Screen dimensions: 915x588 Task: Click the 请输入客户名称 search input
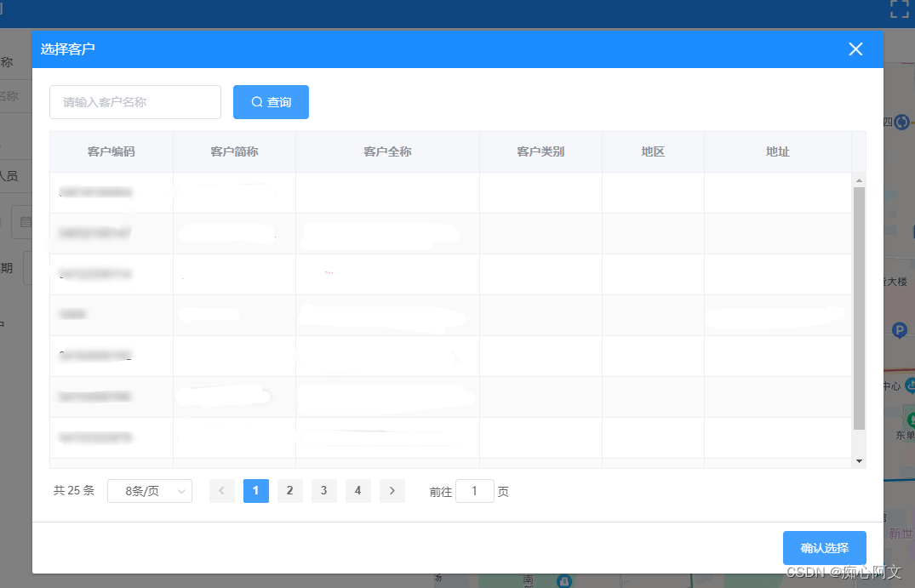click(134, 102)
